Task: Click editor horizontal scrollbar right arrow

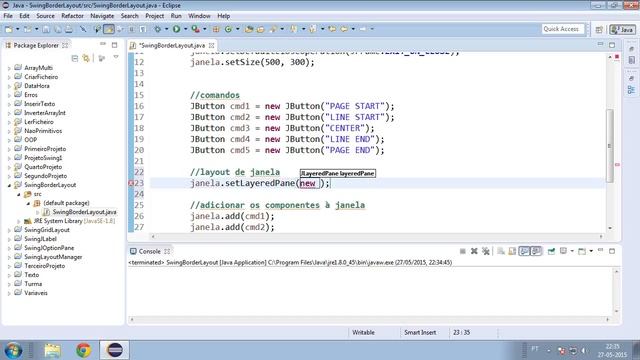Action: pyautogui.click(x=601, y=236)
